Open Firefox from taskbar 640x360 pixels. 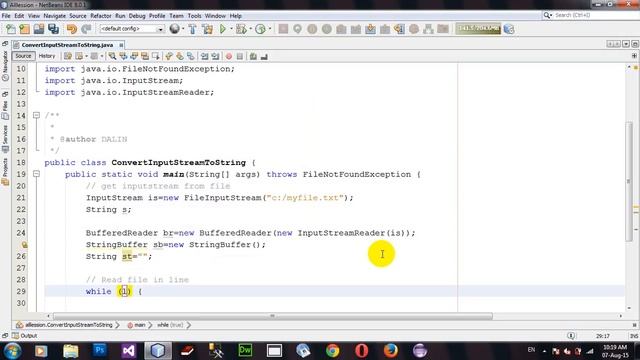391,351
